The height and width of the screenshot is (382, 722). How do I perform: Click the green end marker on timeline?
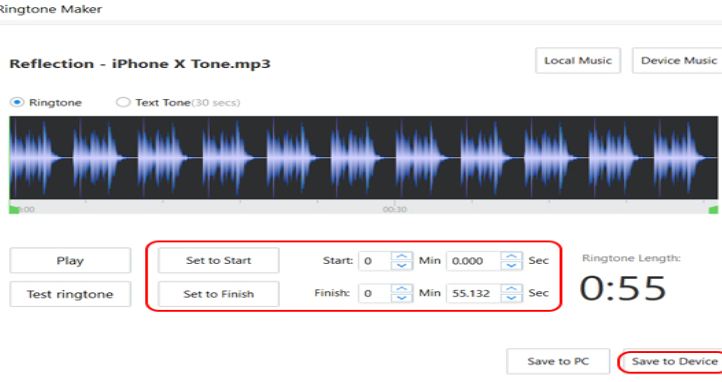(x=713, y=210)
